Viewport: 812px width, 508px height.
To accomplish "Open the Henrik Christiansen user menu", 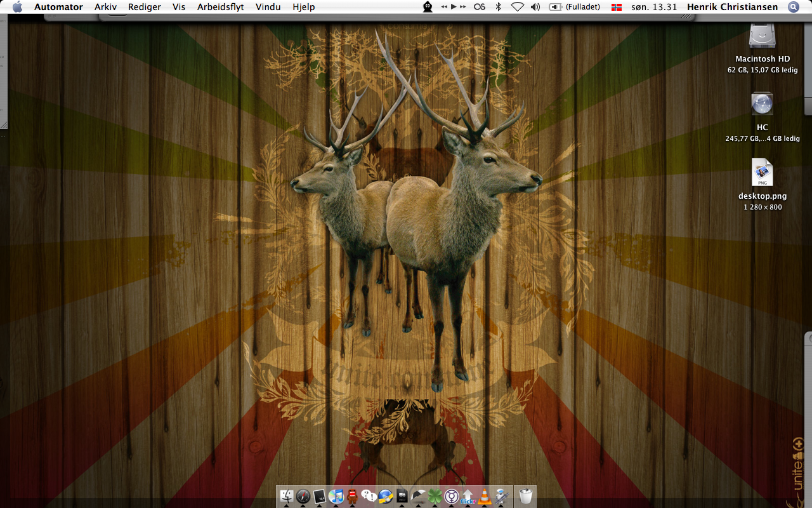I will [x=733, y=7].
